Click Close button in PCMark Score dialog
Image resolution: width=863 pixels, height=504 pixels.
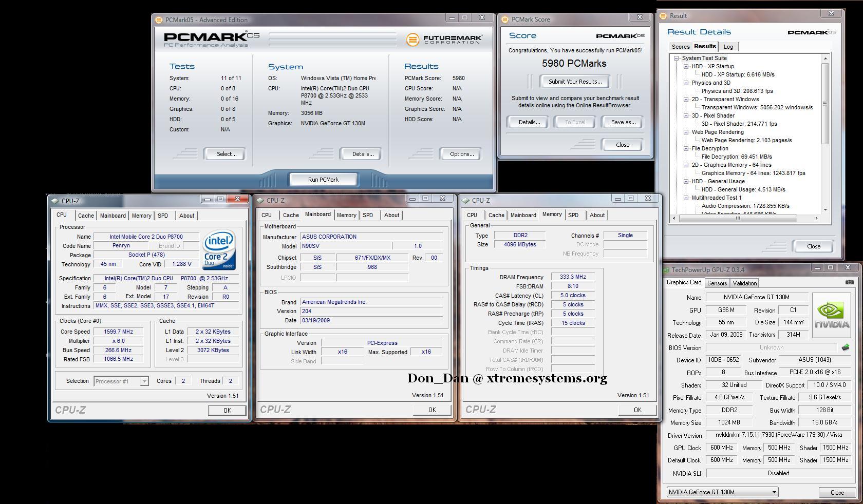tap(623, 145)
